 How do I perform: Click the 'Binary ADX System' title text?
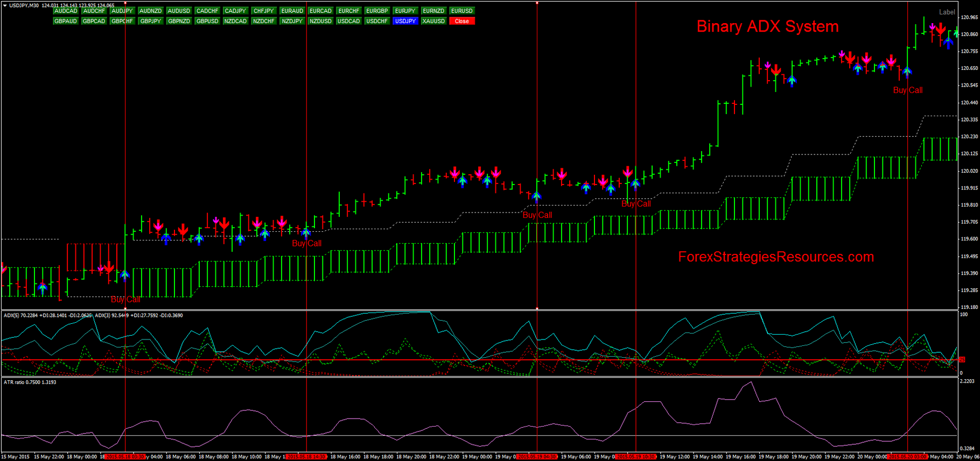767,26
